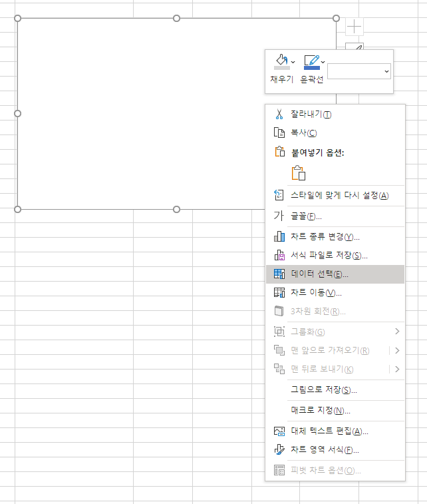Click the chart's top-right sizing handle
427x504 pixels.
coord(336,19)
